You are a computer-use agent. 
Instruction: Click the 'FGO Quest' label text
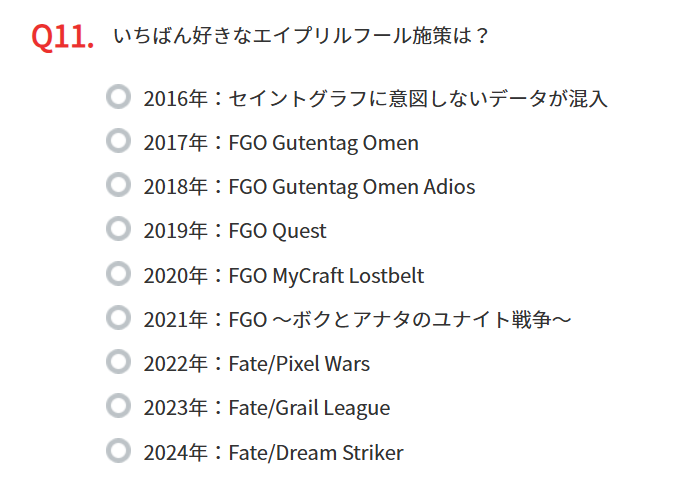[277, 231]
